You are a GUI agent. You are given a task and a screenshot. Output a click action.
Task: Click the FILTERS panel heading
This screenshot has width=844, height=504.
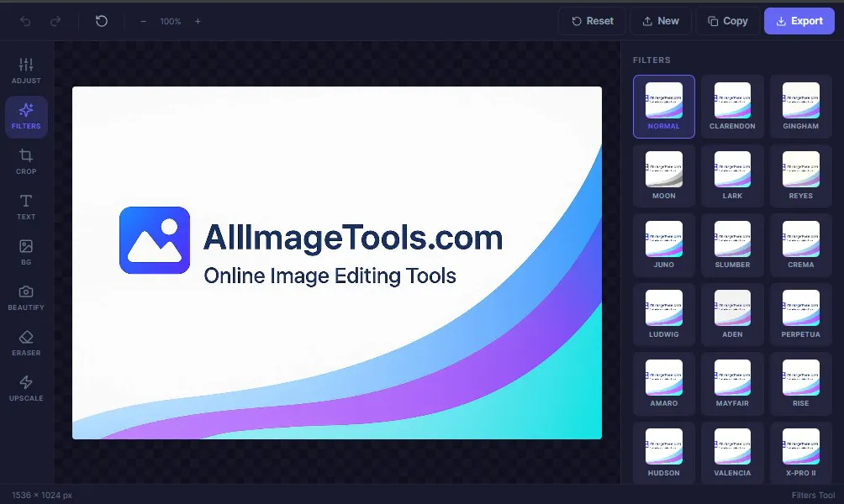(651, 60)
